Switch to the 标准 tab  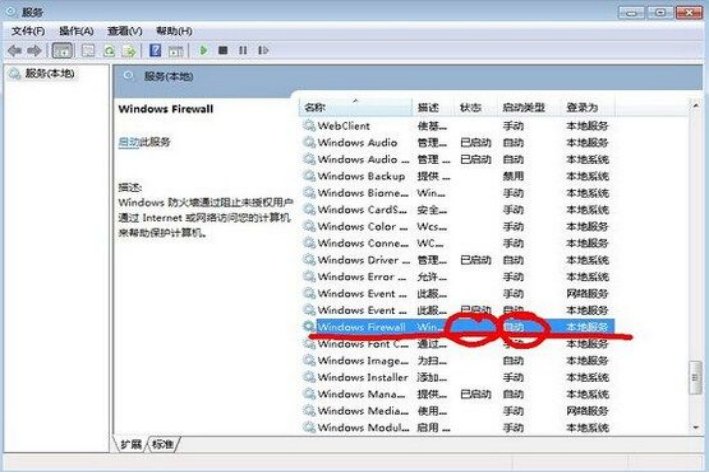click(163, 444)
